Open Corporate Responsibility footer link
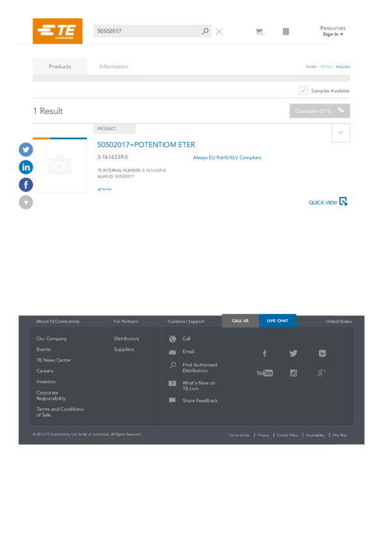392x555 pixels. point(51,396)
